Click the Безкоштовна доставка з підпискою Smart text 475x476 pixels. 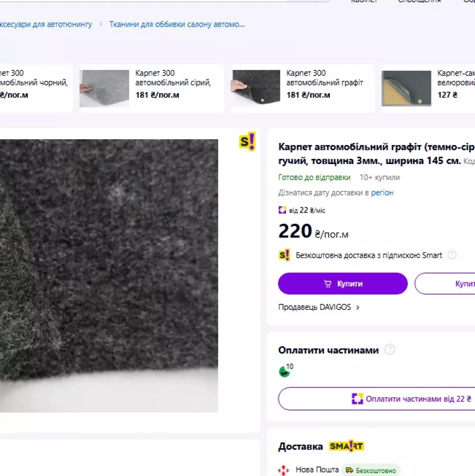pyautogui.click(x=369, y=255)
